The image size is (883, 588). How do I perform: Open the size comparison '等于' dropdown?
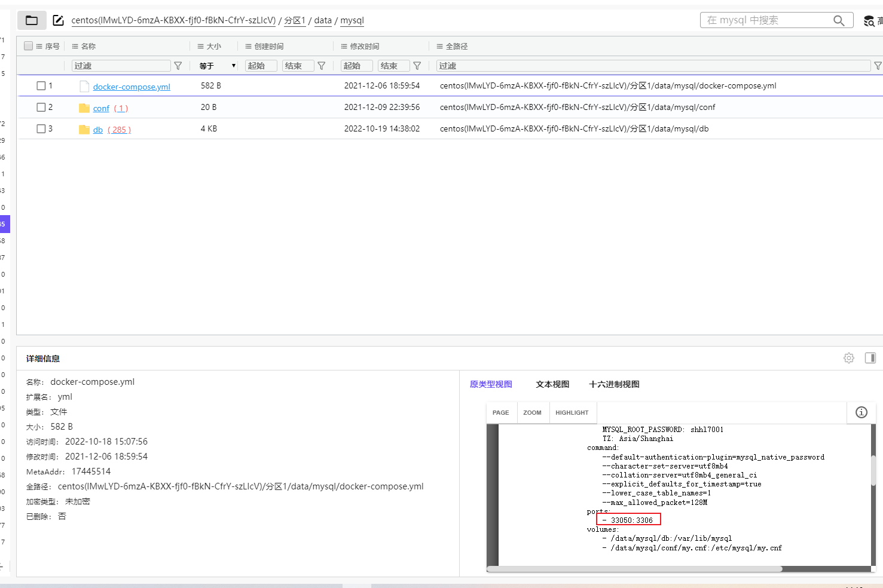click(x=218, y=66)
